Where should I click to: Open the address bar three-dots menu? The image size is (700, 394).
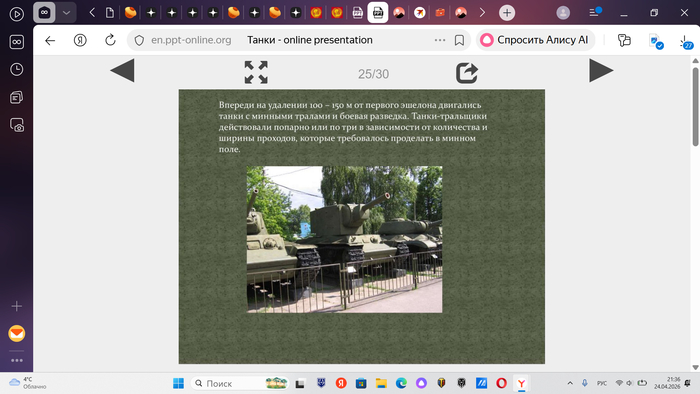click(x=440, y=40)
